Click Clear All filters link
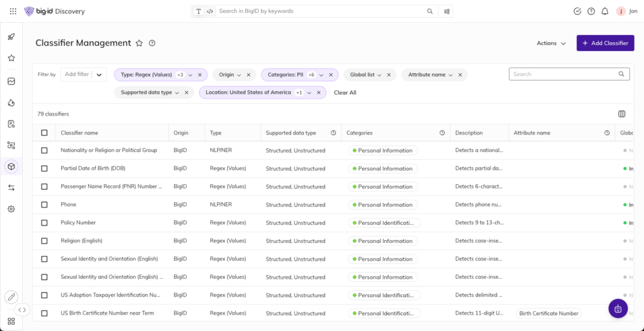The image size is (644, 331). coord(345,92)
